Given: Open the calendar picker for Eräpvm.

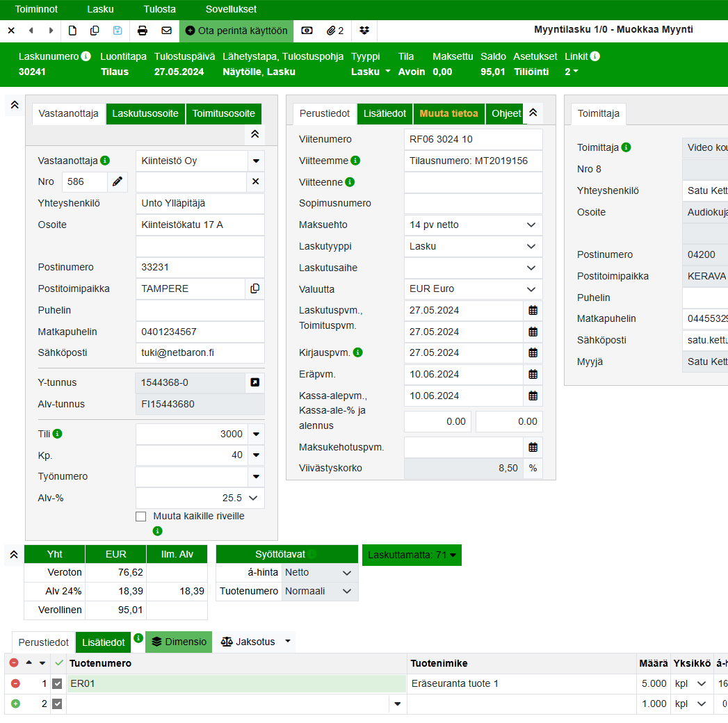Looking at the screenshot, I should (x=533, y=374).
